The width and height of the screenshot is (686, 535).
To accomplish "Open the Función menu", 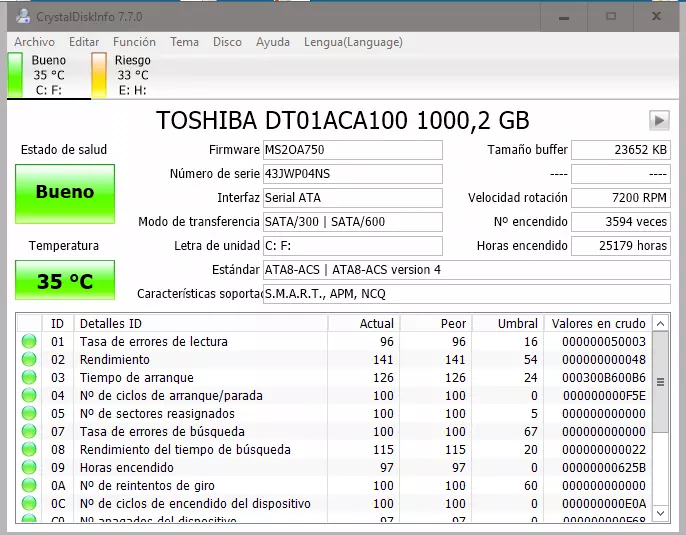I will coord(134,42).
